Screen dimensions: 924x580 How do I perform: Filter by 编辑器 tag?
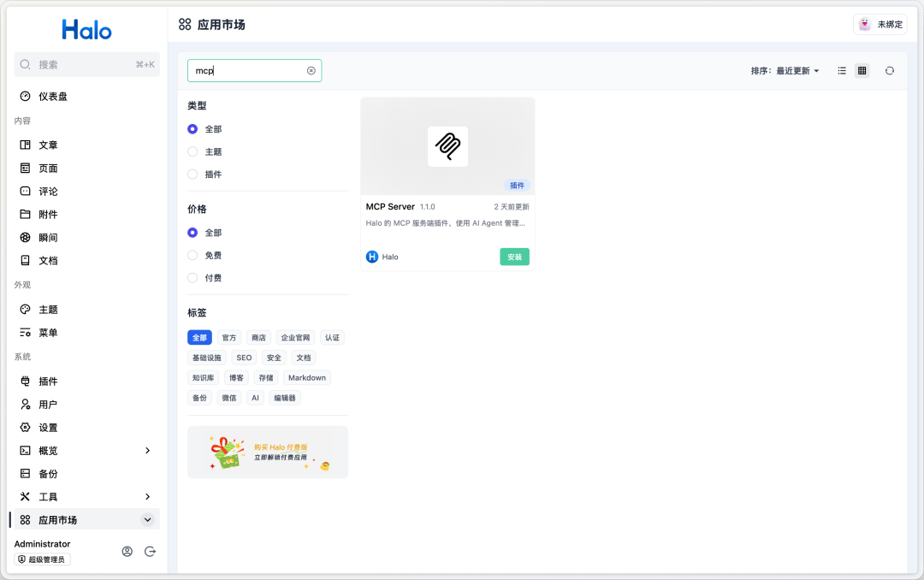(285, 398)
